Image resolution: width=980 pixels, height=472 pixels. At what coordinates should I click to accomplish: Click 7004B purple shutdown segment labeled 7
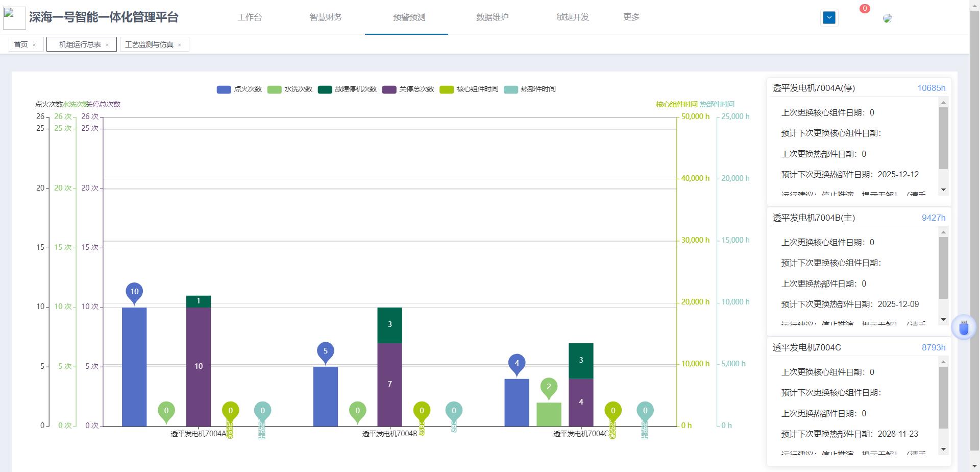click(x=390, y=385)
